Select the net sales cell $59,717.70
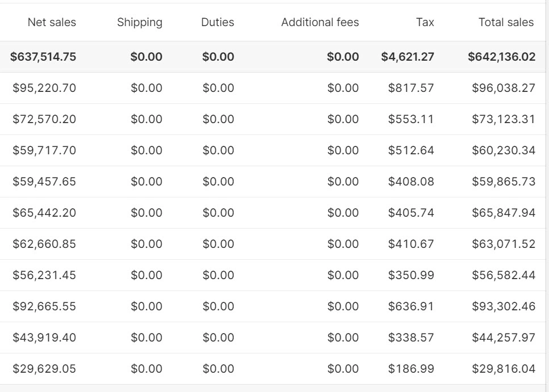549x392 pixels. (44, 150)
